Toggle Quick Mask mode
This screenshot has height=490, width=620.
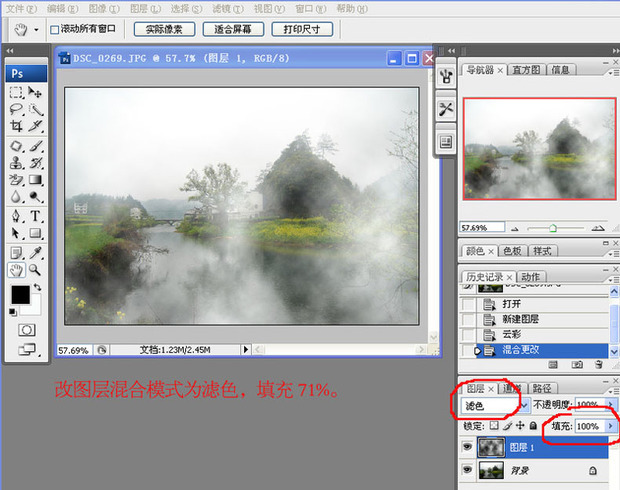[x=26, y=330]
